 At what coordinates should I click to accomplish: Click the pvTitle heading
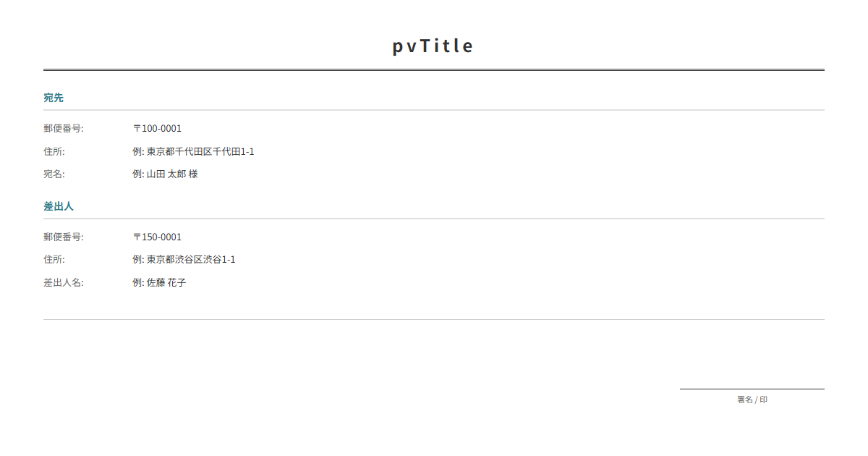point(433,46)
